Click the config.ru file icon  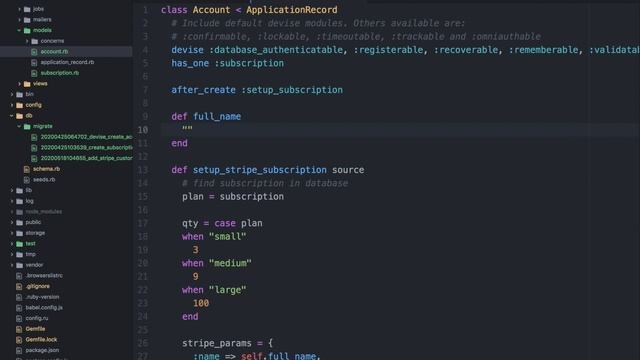(x=19, y=318)
